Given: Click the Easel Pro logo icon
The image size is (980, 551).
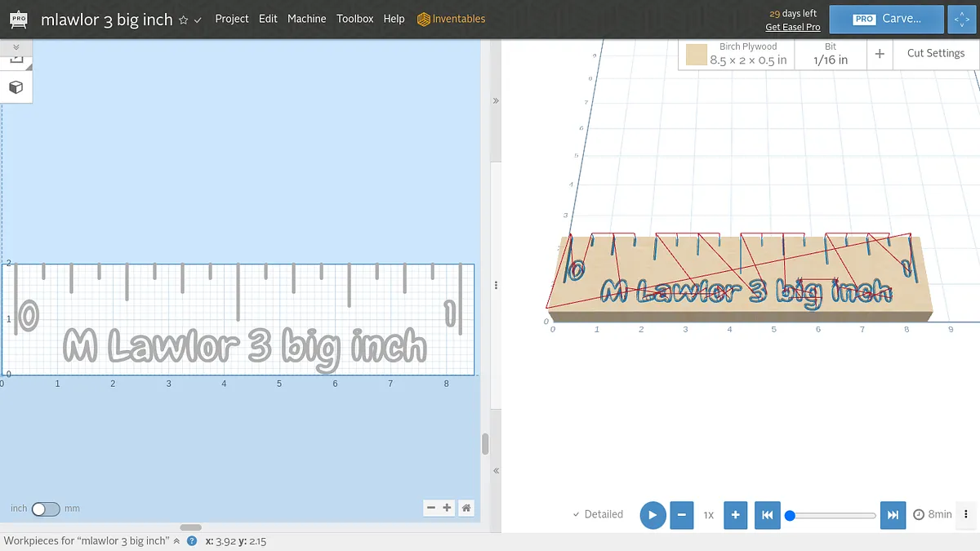Looking at the screenshot, I should [x=16, y=19].
